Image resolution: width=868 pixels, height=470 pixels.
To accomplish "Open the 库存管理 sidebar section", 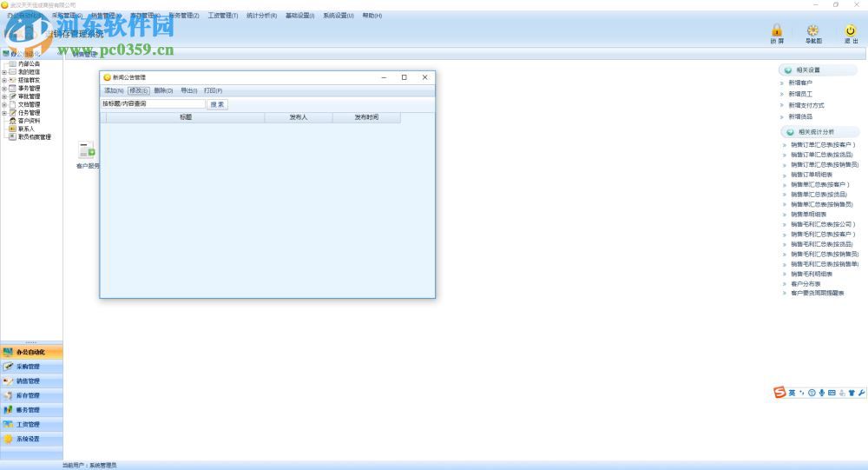I will coord(31,395).
